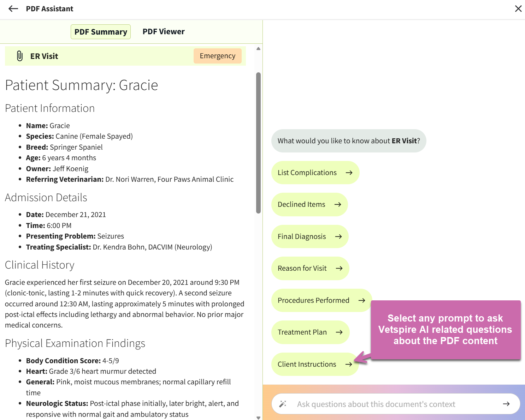Click the scrollbar up arrow
Viewport: 525px width, 420px height.
click(x=258, y=48)
